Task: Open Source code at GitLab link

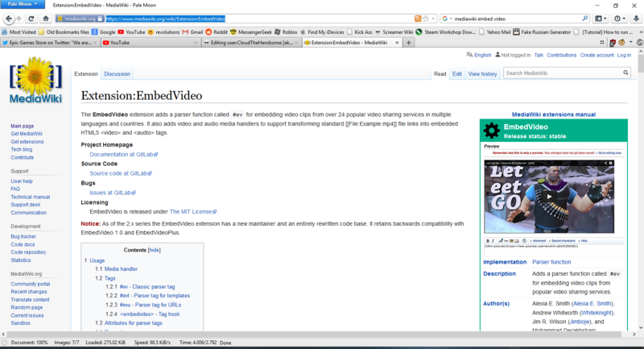Action: click(x=121, y=173)
